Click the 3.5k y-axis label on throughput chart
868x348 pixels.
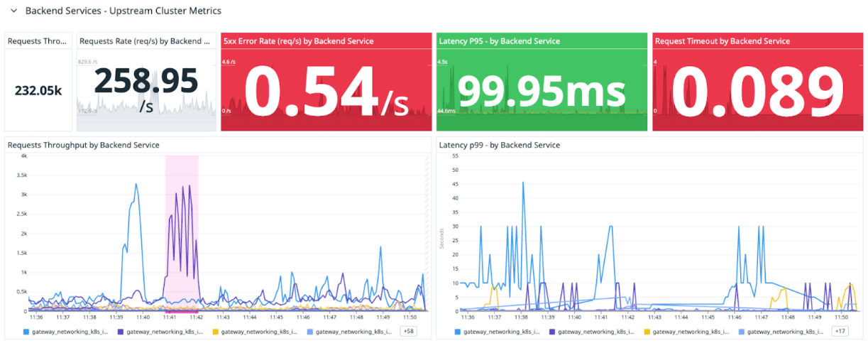(x=21, y=175)
